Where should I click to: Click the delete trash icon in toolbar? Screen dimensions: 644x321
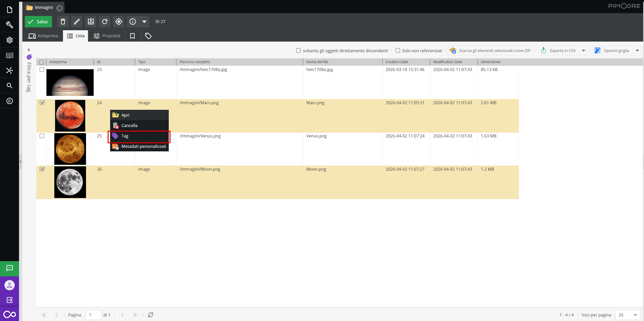[63, 22]
